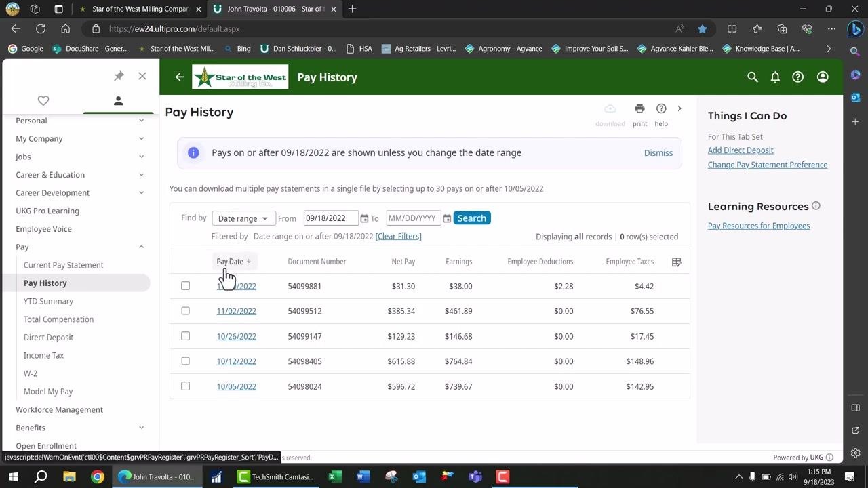The height and width of the screenshot is (488, 868).
Task: Print the pay history page
Action: coord(639,114)
